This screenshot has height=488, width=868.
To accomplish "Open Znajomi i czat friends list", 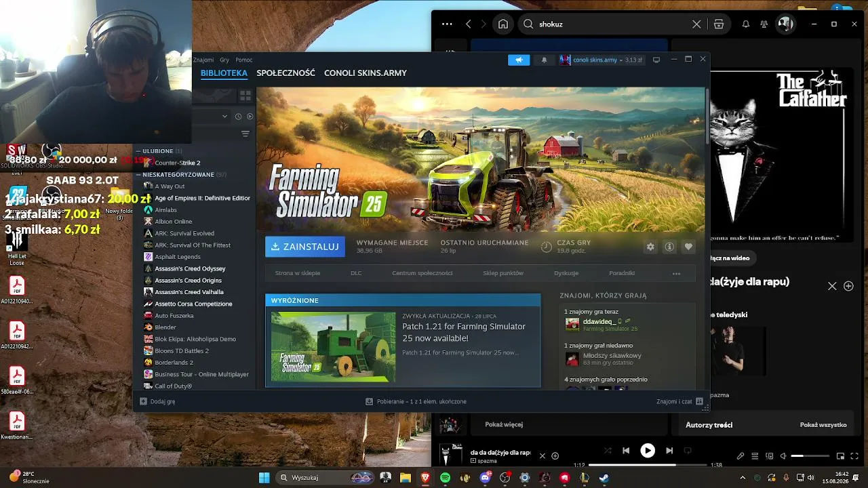I will [679, 401].
